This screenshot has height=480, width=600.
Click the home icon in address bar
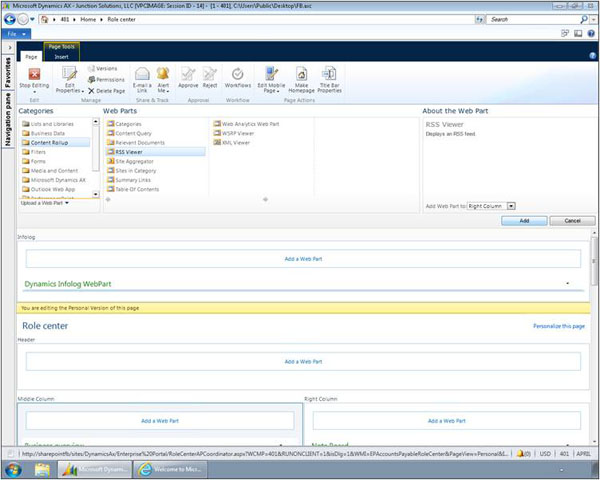tap(45, 19)
